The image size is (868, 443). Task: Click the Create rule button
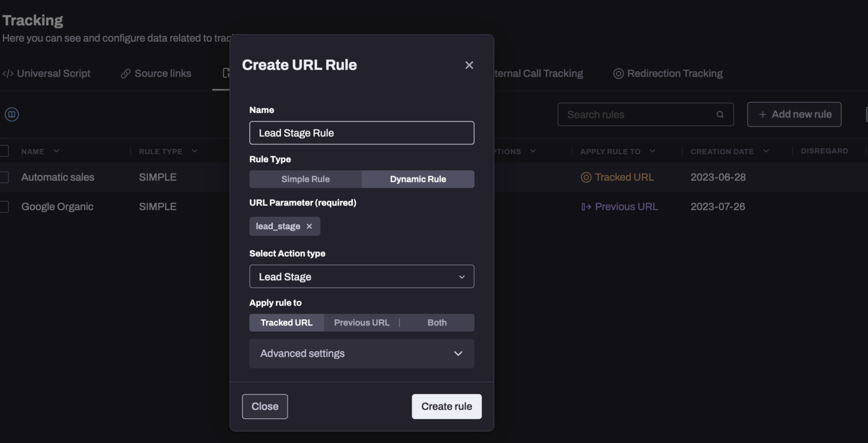446,406
